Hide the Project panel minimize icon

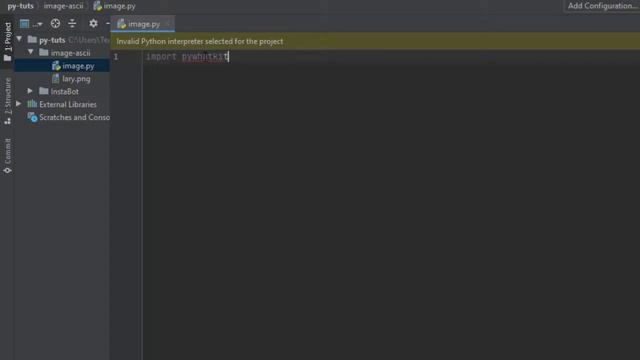[x=107, y=24]
